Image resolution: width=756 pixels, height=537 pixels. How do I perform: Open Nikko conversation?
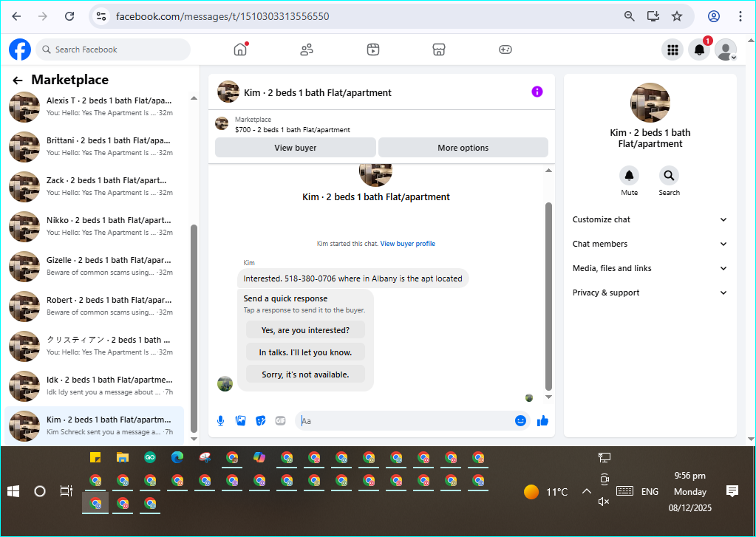pyautogui.click(x=95, y=226)
